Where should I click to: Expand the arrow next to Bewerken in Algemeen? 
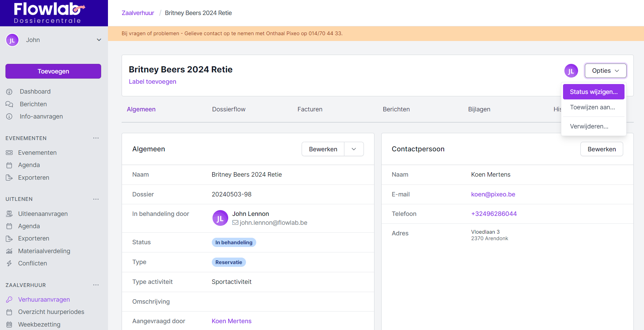pos(354,149)
